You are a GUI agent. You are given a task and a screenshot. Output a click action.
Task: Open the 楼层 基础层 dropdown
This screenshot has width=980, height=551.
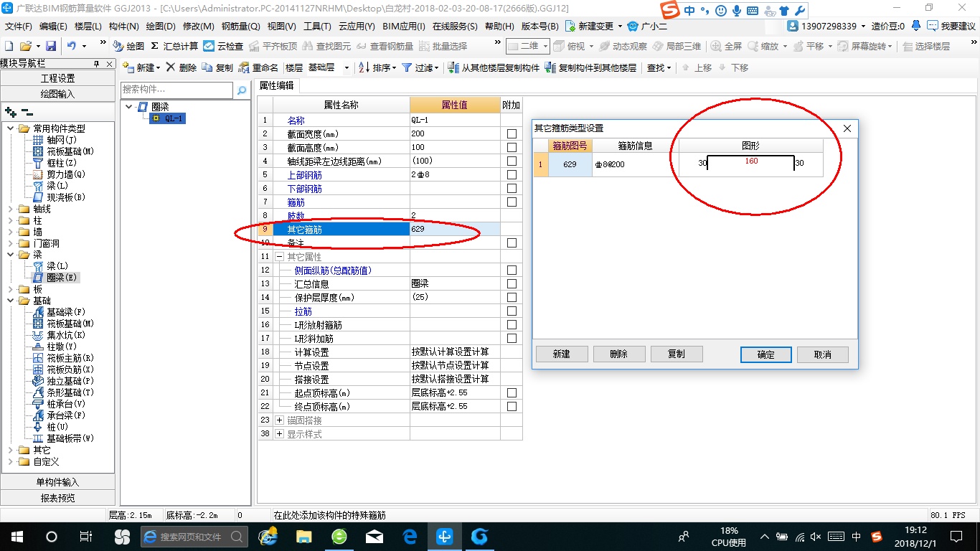pos(347,68)
